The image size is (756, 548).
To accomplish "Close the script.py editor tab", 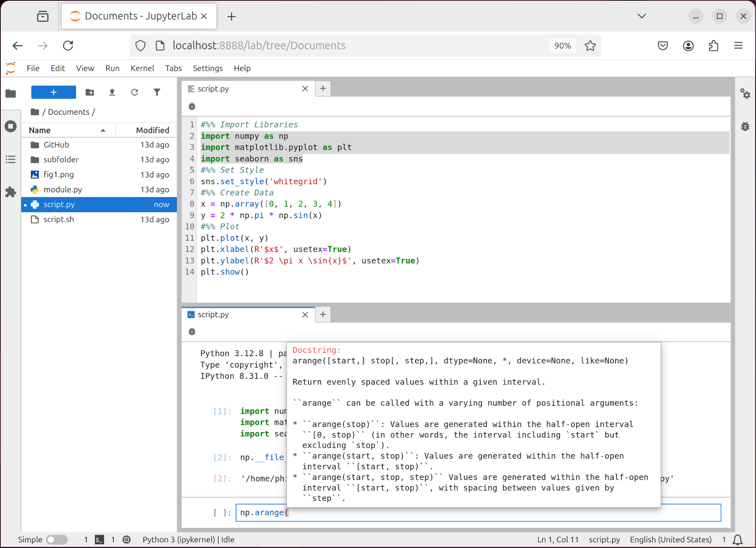I will click(305, 89).
